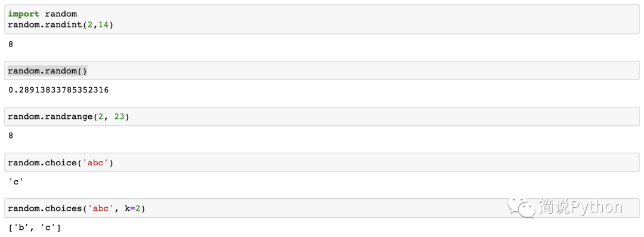
Task: Select the random.choices('abc', k=2) cell
Action: (323, 208)
